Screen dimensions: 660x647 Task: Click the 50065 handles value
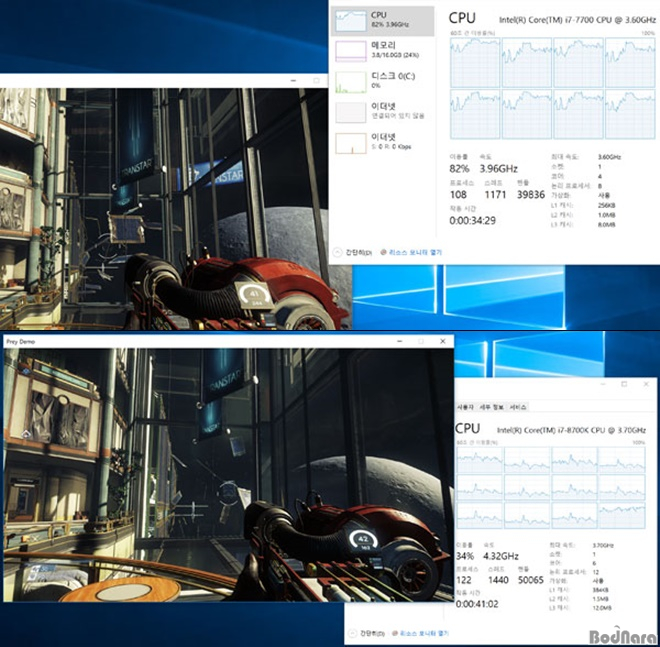click(531, 580)
